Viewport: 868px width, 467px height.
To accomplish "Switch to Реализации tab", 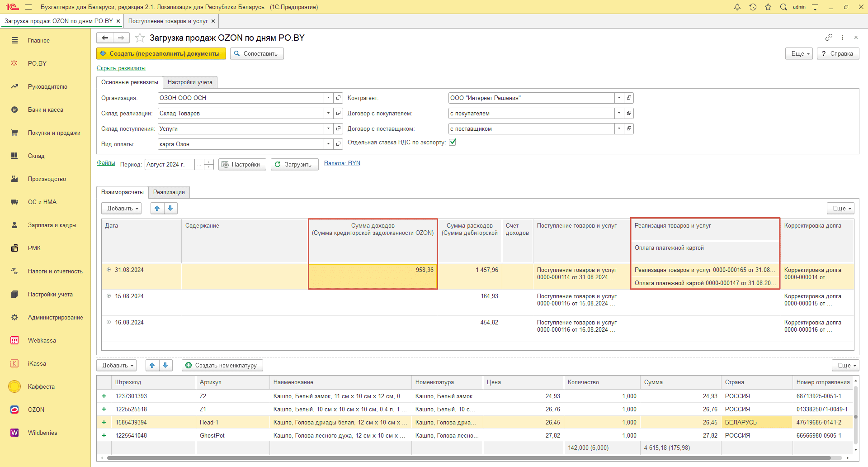I will click(169, 192).
